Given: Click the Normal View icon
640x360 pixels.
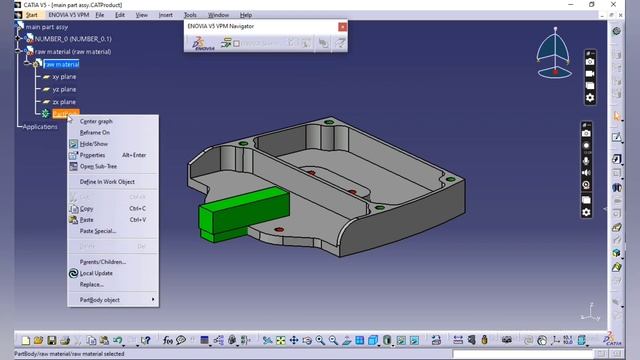Looking at the screenshot, I should (x=347, y=340).
